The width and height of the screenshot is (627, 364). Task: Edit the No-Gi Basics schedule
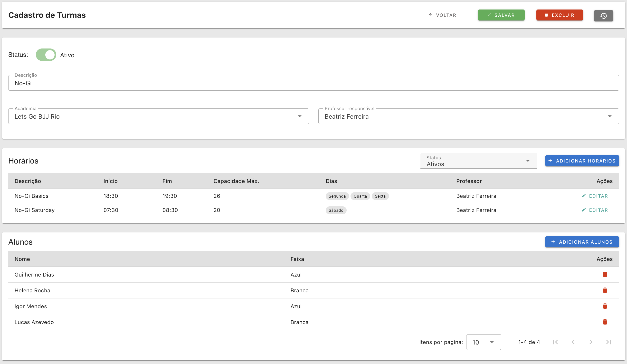click(595, 196)
